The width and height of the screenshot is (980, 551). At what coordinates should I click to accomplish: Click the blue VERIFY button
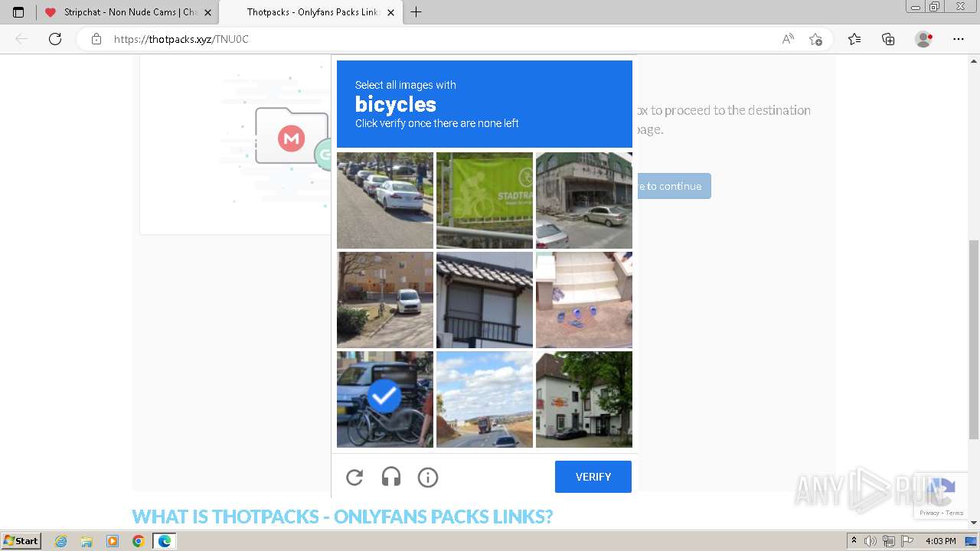pyautogui.click(x=593, y=477)
